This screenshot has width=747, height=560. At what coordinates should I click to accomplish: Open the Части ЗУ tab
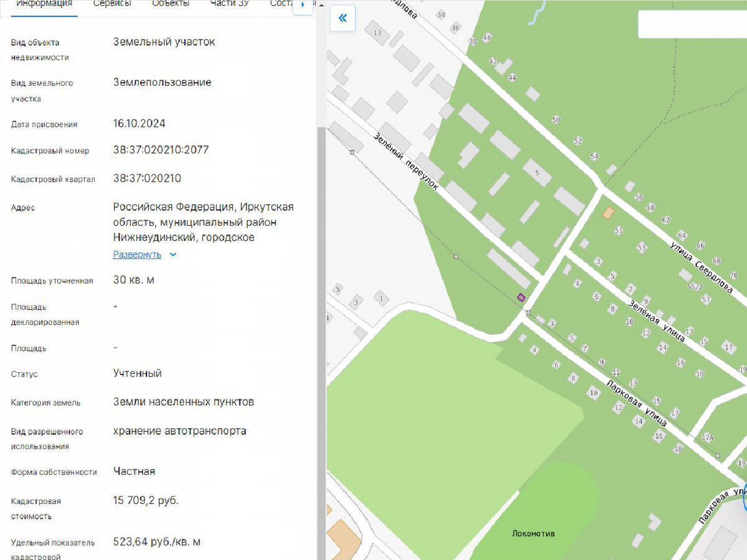pos(230,4)
